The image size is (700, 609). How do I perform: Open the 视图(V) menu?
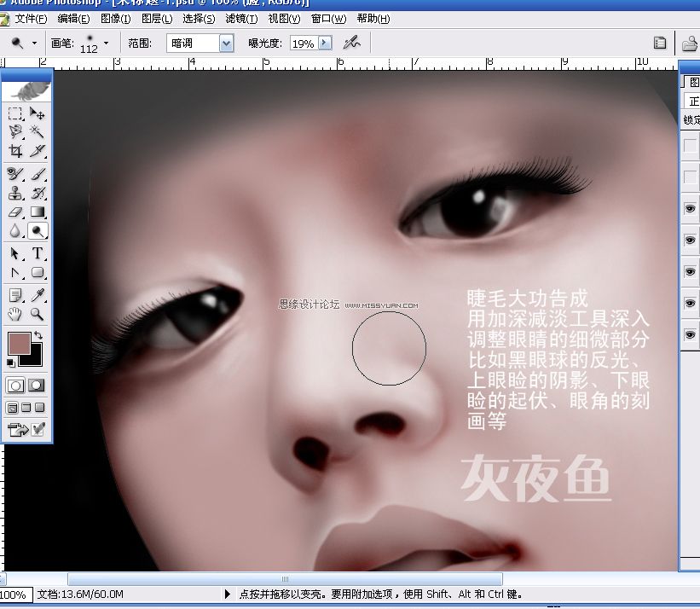[285, 19]
